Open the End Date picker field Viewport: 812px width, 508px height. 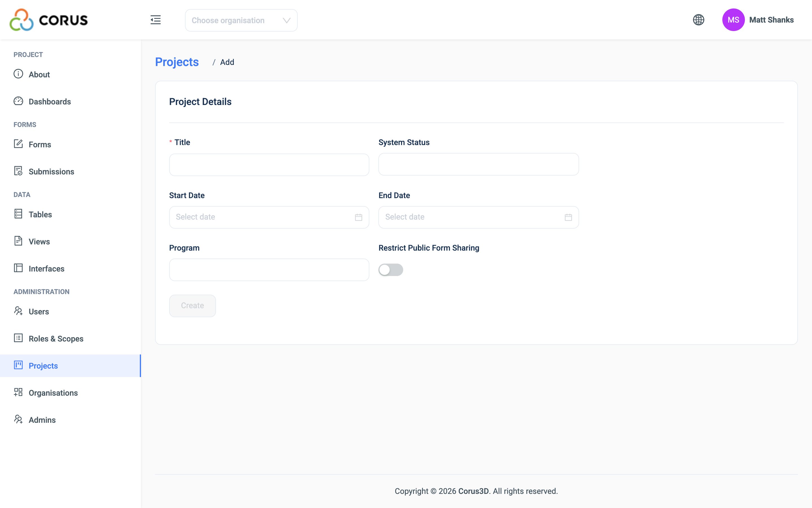(x=478, y=217)
